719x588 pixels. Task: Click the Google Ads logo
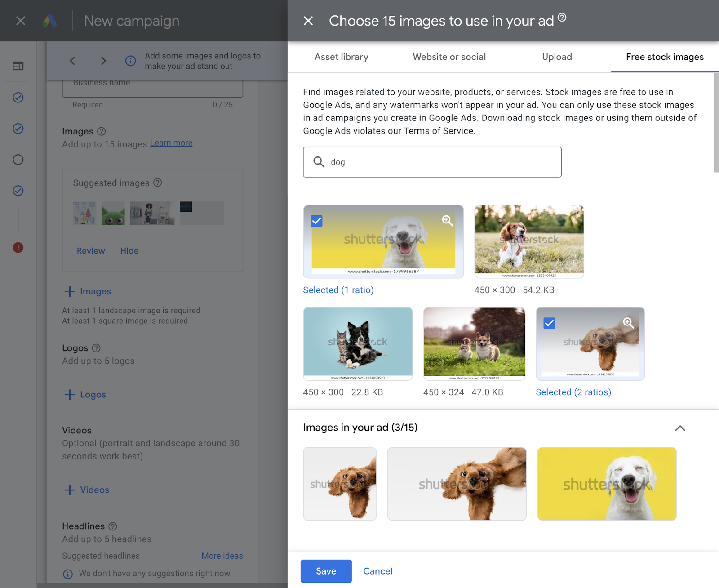[x=50, y=21]
